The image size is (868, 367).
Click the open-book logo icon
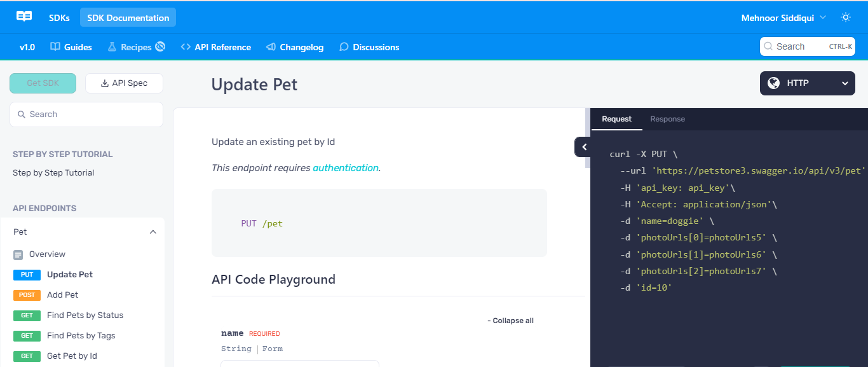pyautogui.click(x=24, y=17)
